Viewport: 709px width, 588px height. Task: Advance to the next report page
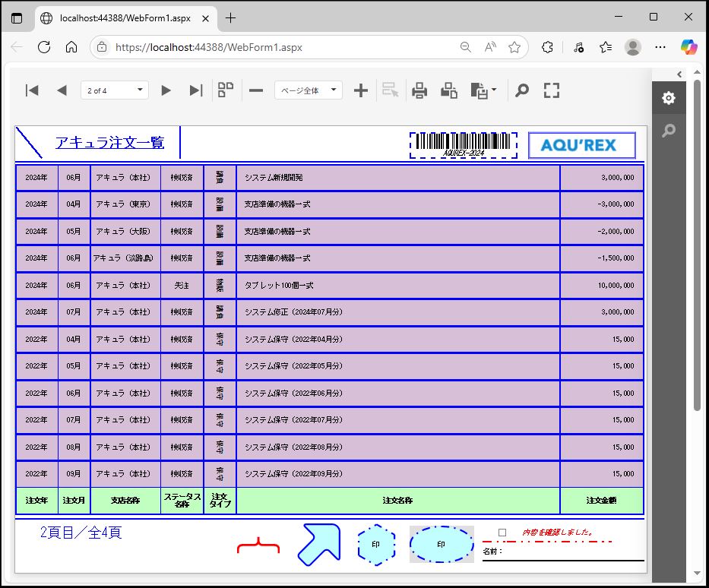pyautogui.click(x=166, y=90)
